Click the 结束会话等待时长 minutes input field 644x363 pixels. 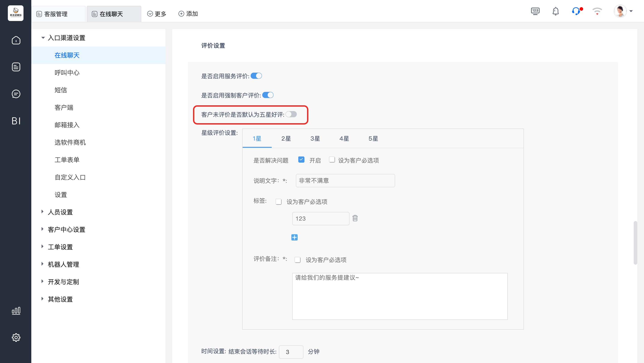click(x=291, y=352)
